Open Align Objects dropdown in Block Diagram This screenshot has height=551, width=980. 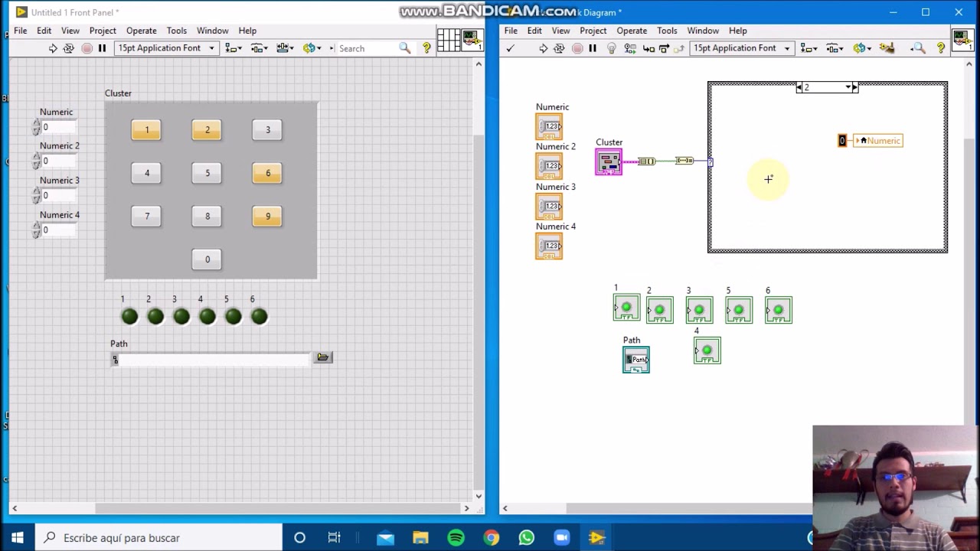808,48
